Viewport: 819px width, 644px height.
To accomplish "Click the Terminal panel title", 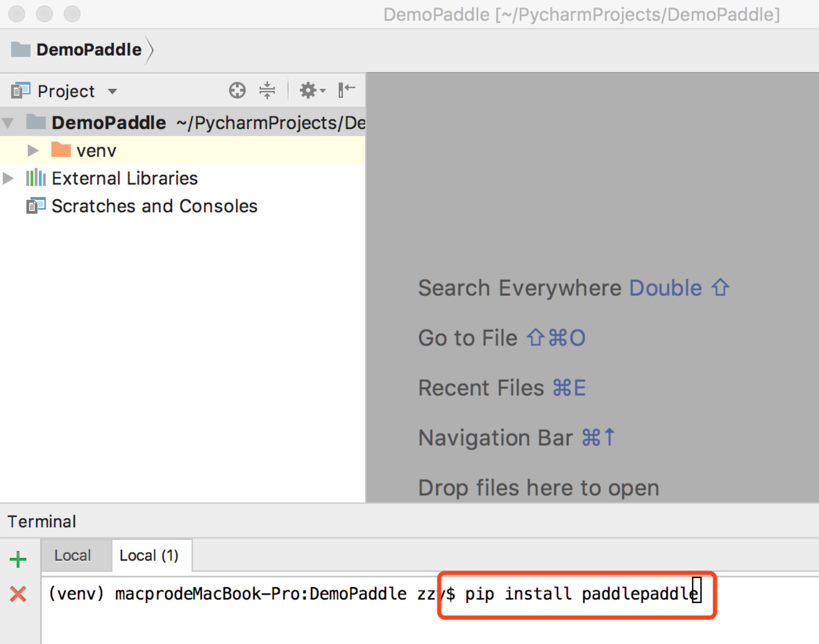I will (42, 522).
